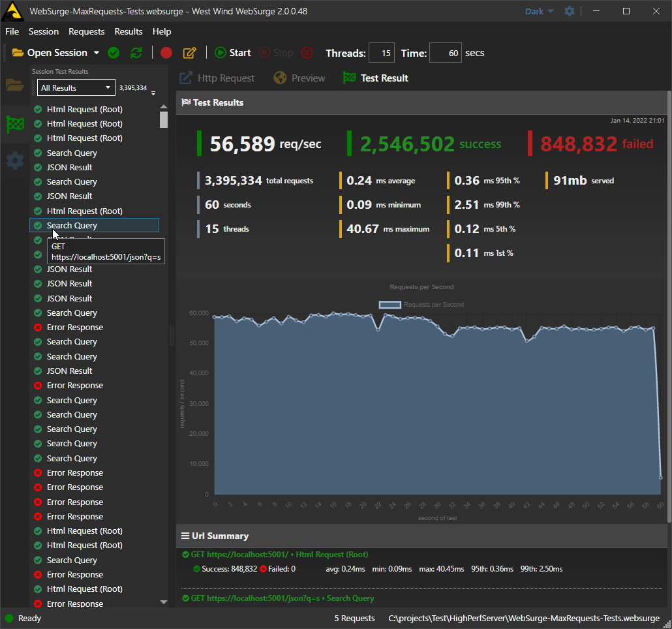Start the load test
The width and height of the screenshot is (672, 629).
pos(233,53)
